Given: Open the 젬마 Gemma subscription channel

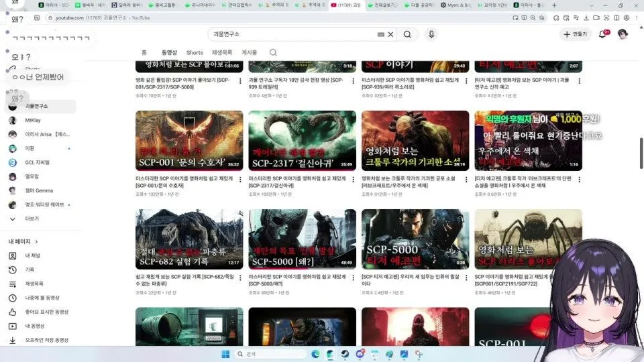Looking at the screenshot, I should 40,190.
